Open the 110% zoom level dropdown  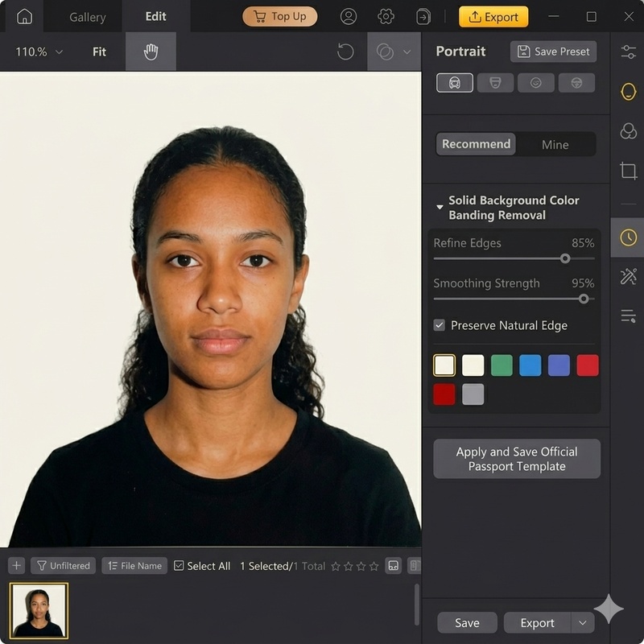(39, 52)
